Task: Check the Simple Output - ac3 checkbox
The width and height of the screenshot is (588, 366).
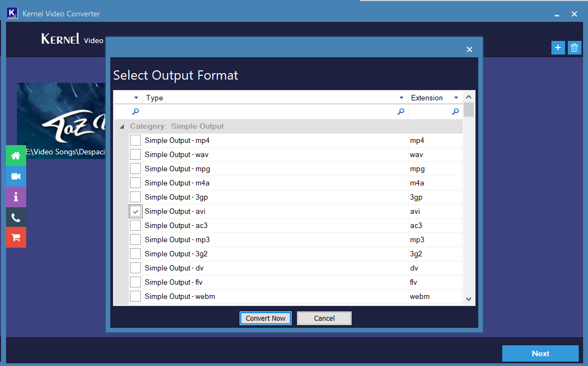Action: [x=135, y=225]
